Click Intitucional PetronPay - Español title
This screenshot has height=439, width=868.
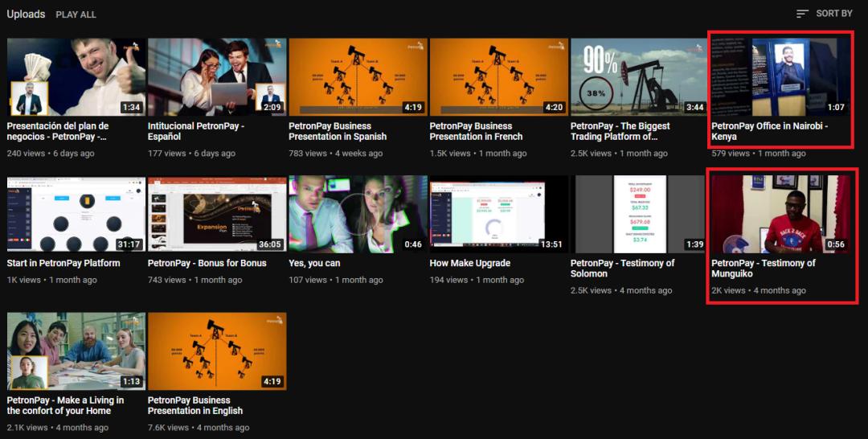(x=196, y=131)
